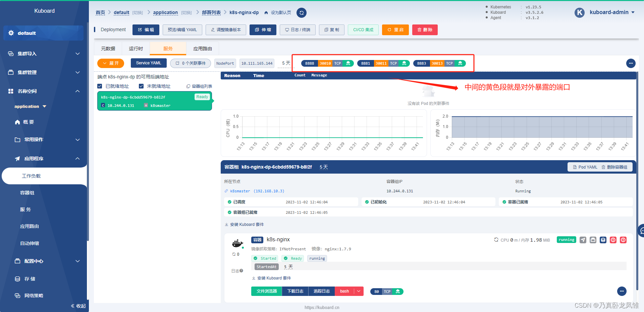Click the first red warning icon in the container row
The image size is (644, 312).
[x=613, y=240]
